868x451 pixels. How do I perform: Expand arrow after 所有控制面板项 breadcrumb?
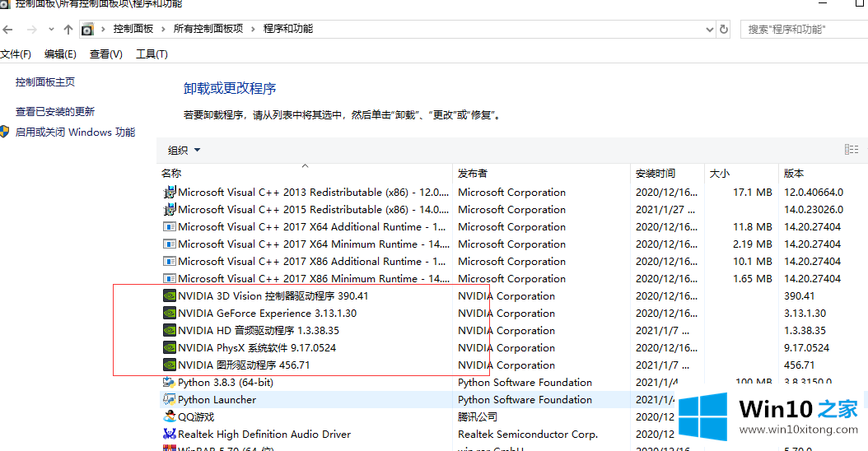[253, 30]
